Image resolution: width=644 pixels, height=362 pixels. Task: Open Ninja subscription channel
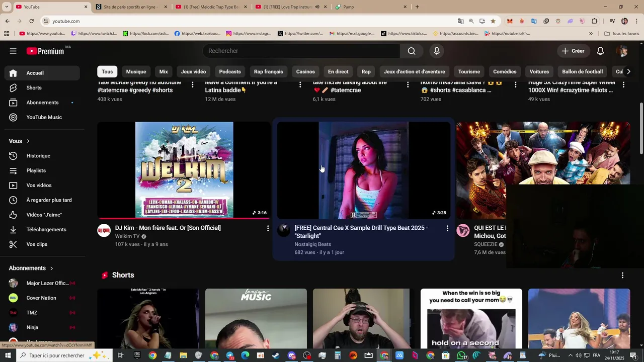[42, 327]
